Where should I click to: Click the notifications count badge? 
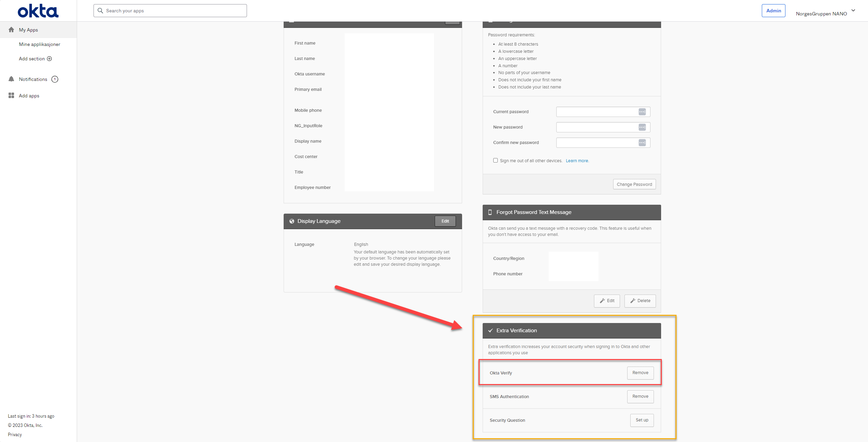[55, 79]
